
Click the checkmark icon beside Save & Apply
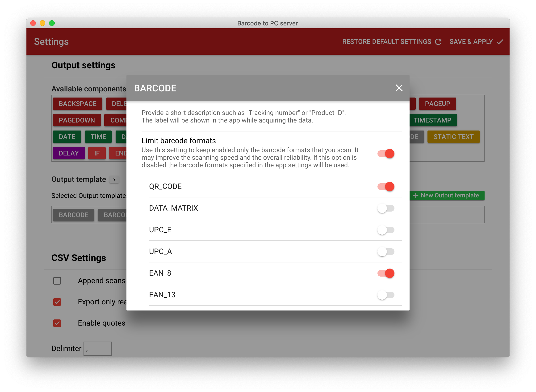[x=500, y=41]
